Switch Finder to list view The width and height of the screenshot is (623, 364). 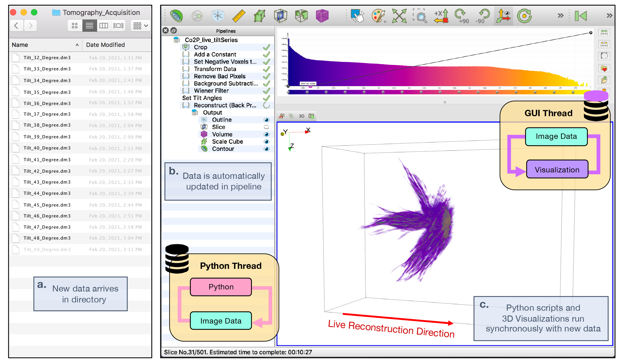[89, 26]
